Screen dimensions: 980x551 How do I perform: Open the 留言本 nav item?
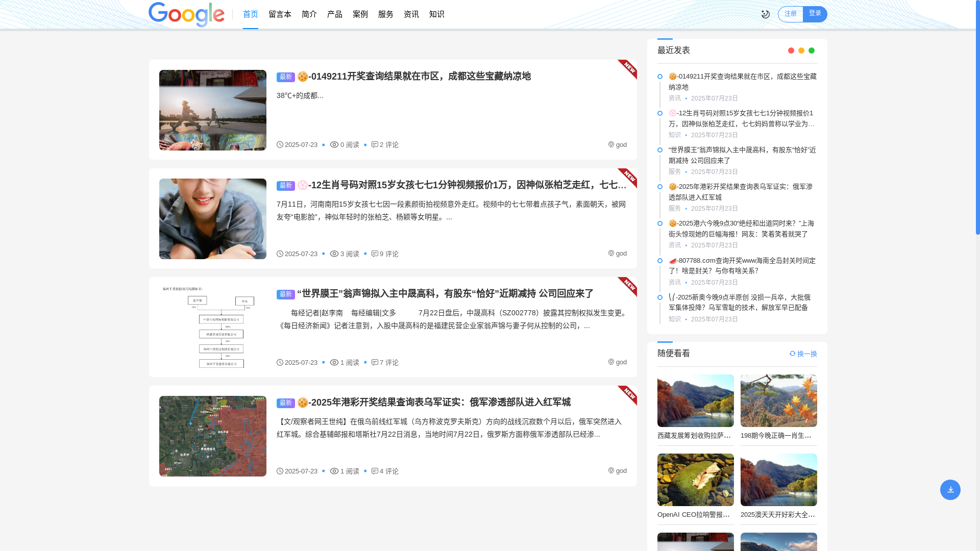coord(280,14)
